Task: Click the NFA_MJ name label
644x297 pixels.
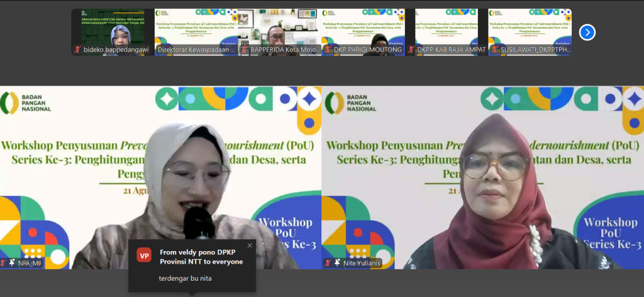Action: pyautogui.click(x=28, y=263)
